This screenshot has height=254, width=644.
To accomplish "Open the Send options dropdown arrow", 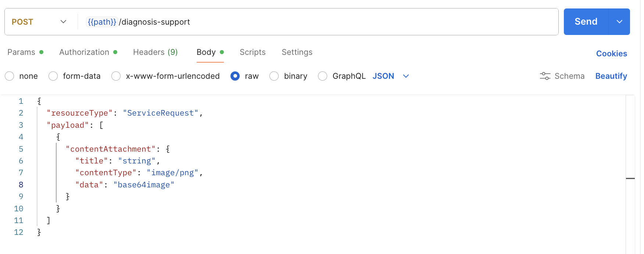I will coord(619,22).
